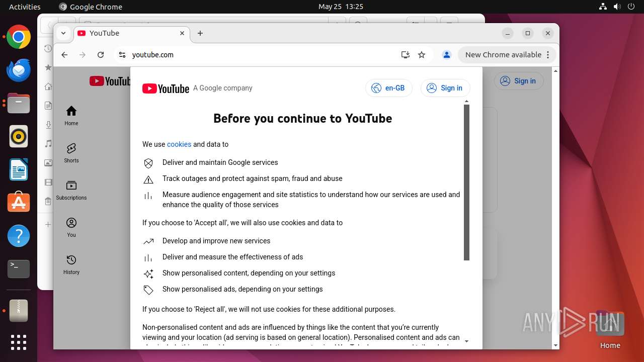644x362 pixels.
Task: Open the Google Chrome app menu in top bar
Action: pos(91,7)
